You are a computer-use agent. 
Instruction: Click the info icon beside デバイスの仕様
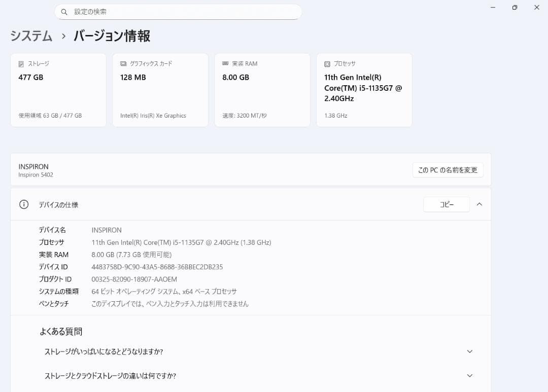23,204
